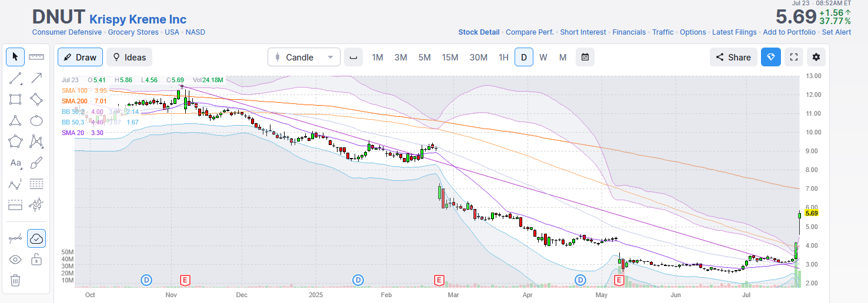Toggle the lock drawings icon
The height and width of the screenshot is (303, 868).
[36, 260]
